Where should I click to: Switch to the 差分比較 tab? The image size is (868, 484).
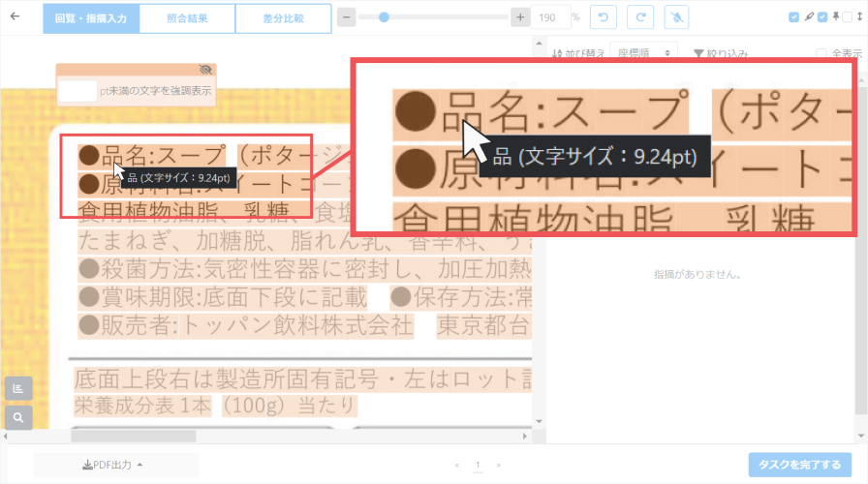click(283, 17)
